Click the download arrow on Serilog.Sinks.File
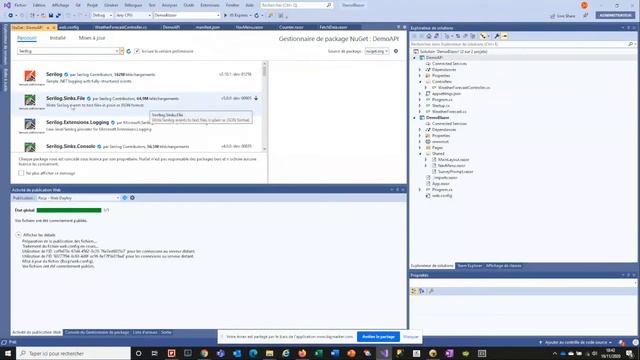The image size is (640, 360). pyautogui.click(x=256, y=98)
